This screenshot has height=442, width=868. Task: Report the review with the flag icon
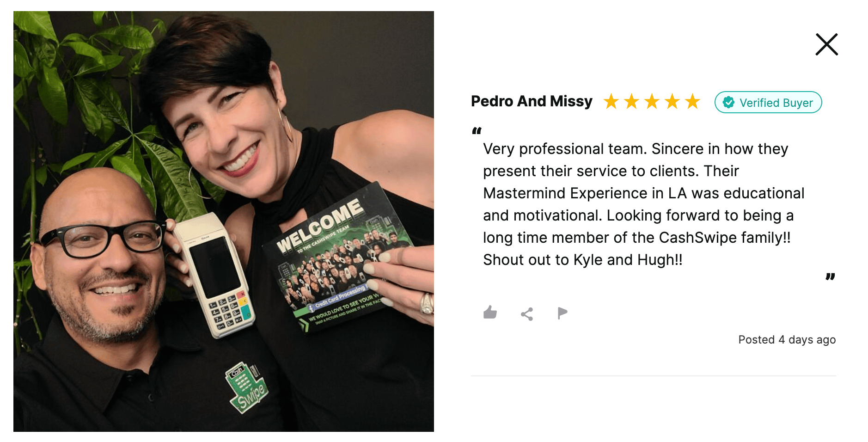[562, 313]
